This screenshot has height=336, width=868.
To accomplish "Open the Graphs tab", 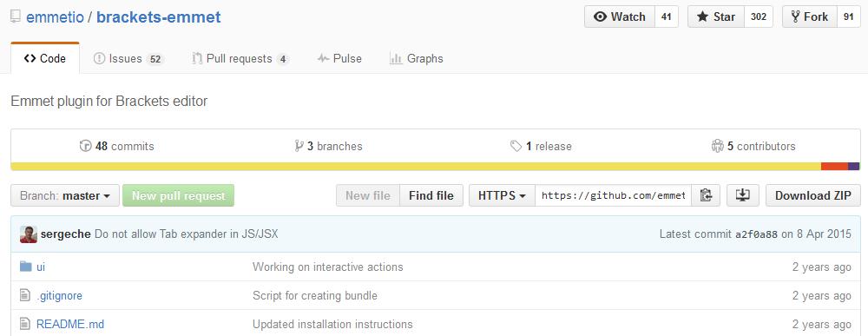I will 417,58.
